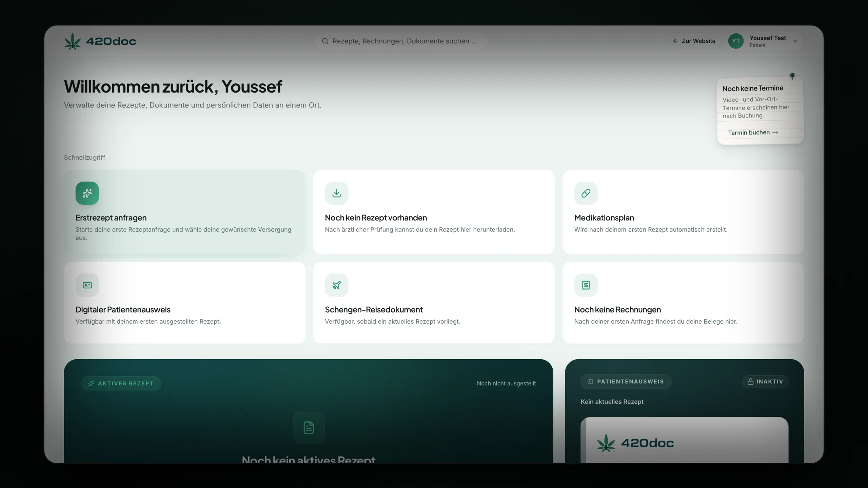The image size is (868, 488).
Task: Open the Erstrezept anfragen card title
Action: pos(111,218)
